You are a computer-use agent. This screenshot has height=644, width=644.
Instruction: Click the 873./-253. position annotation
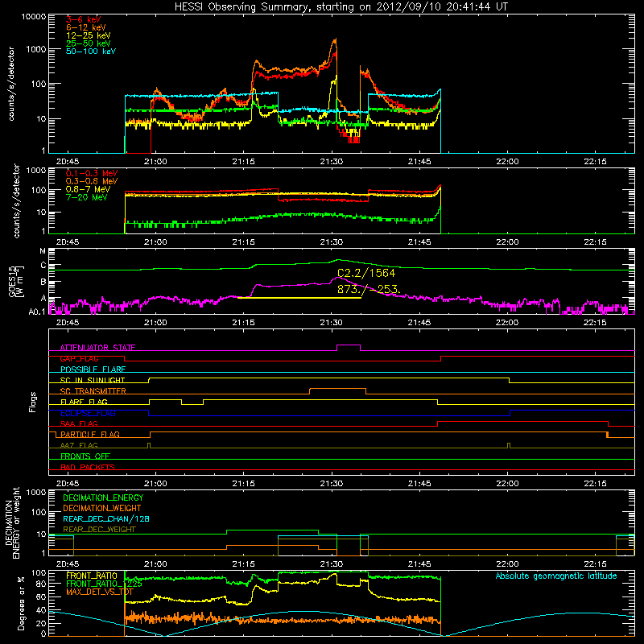(x=369, y=289)
